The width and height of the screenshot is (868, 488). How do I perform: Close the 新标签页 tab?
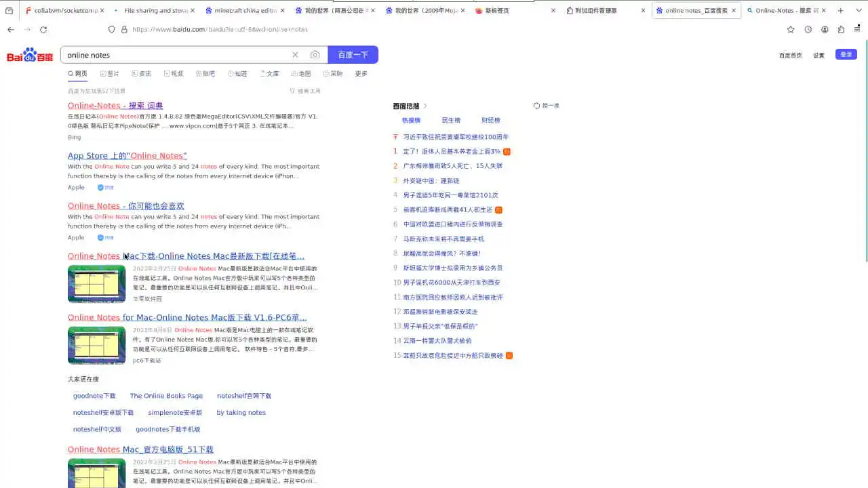(553, 10)
